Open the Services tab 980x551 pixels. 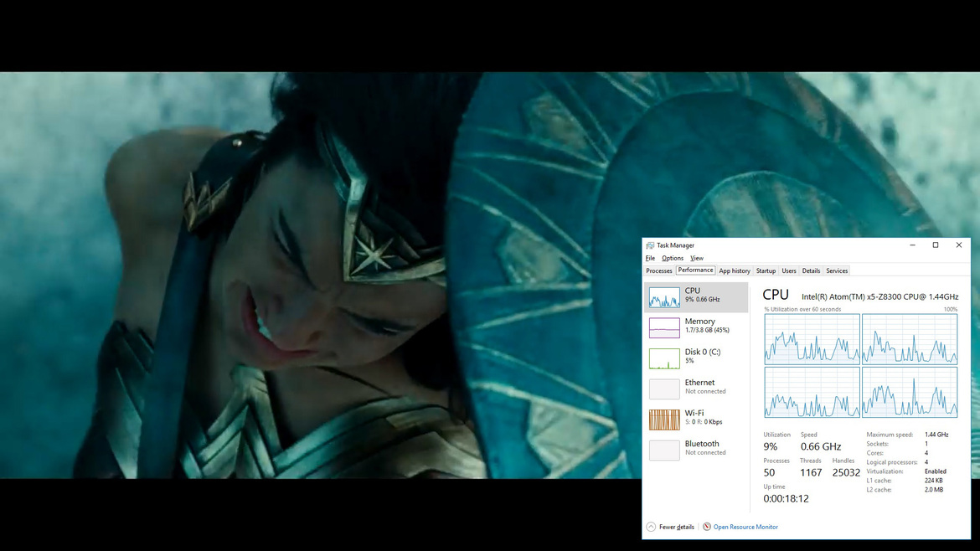pos(837,271)
